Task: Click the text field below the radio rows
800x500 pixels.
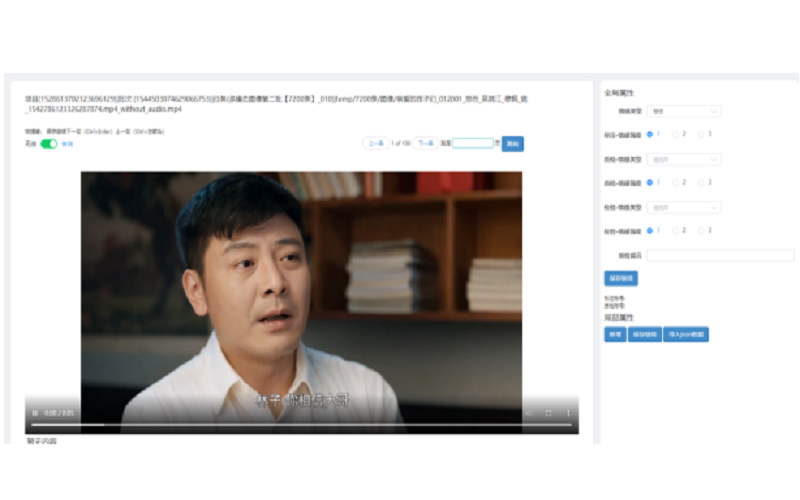Action: (x=719, y=255)
